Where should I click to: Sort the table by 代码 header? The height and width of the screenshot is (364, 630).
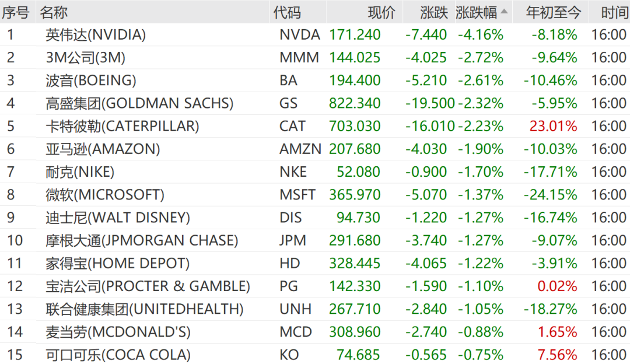click(287, 12)
